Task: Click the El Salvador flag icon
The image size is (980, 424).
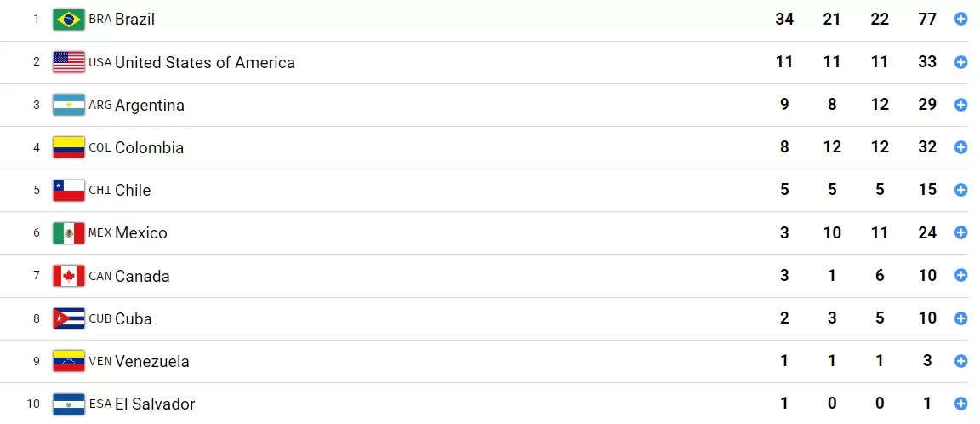Action: pos(69,404)
